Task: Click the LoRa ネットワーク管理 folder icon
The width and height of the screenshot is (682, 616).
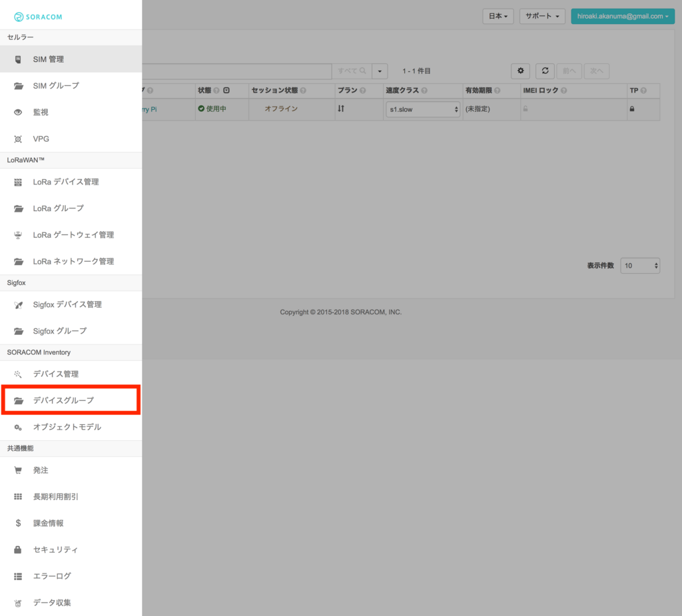Action: [x=18, y=262]
